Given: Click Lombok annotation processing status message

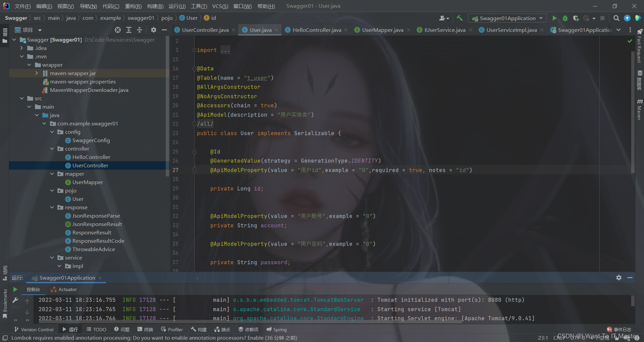Looking at the screenshot, I should (154, 338).
